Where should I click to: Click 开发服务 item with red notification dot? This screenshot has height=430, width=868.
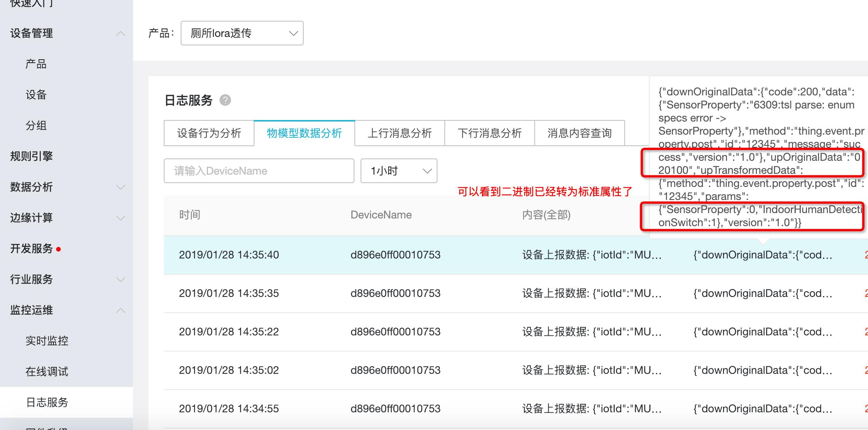31,249
